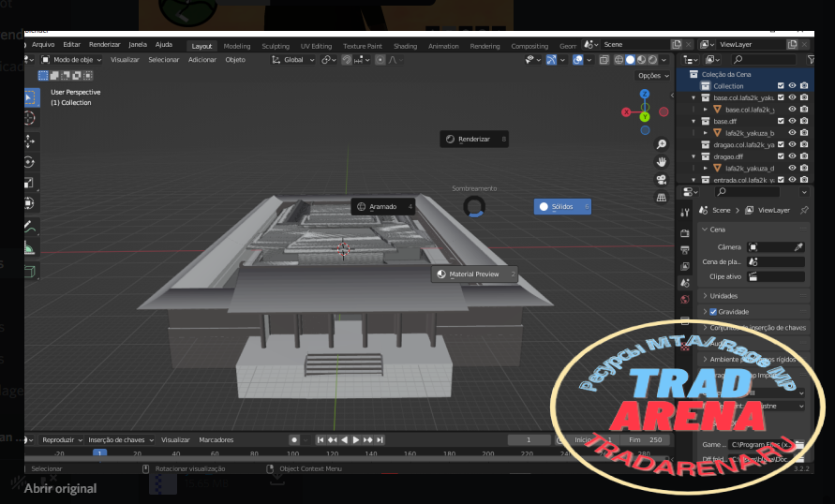Uncheck the Gravidade checkbox

713,312
